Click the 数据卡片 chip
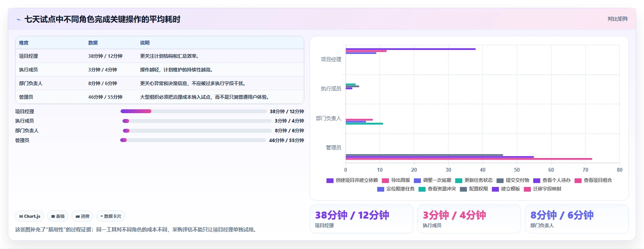Viewport: 644px width, 249px height. (111, 216)
